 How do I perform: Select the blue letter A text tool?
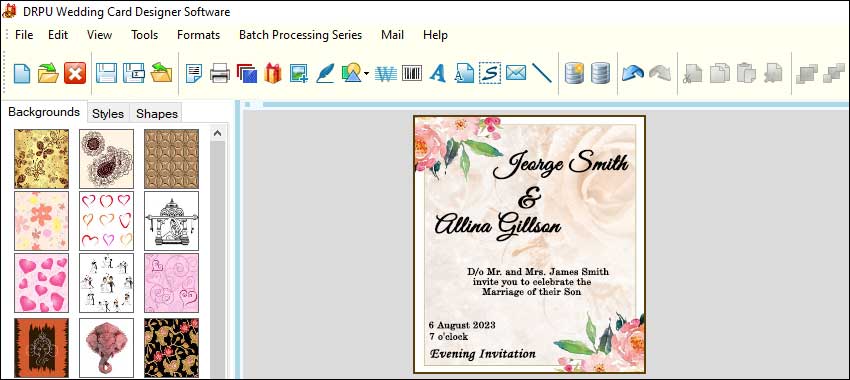coord(438,73)
